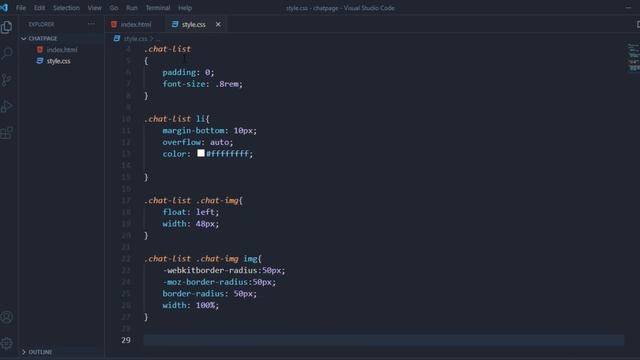Click the "width: 100%;" line
The width and height of the screenshot is (640, 360).
[191, 305]
